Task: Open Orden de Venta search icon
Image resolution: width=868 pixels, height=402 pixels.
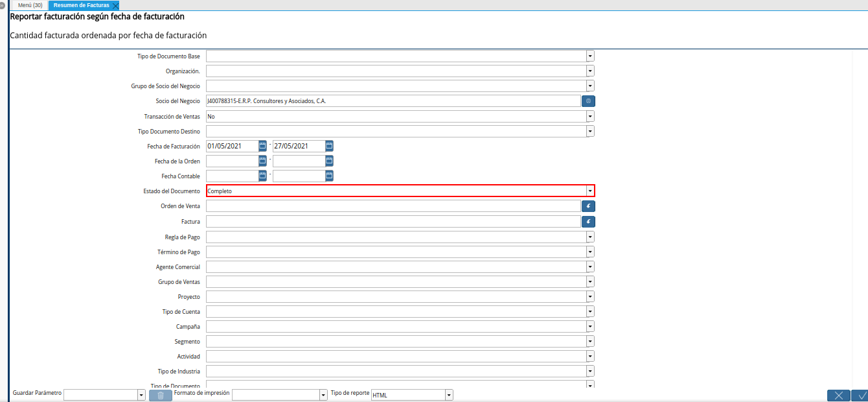Action: coord(588,206)
